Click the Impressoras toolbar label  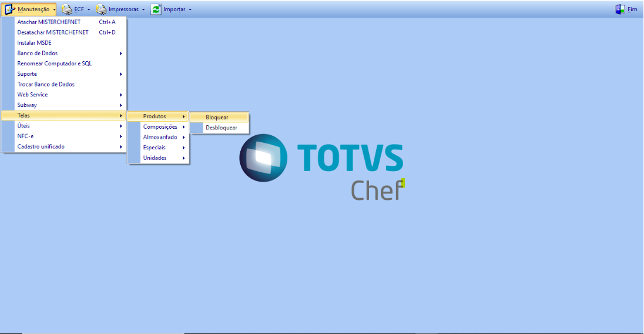[123, 9]
